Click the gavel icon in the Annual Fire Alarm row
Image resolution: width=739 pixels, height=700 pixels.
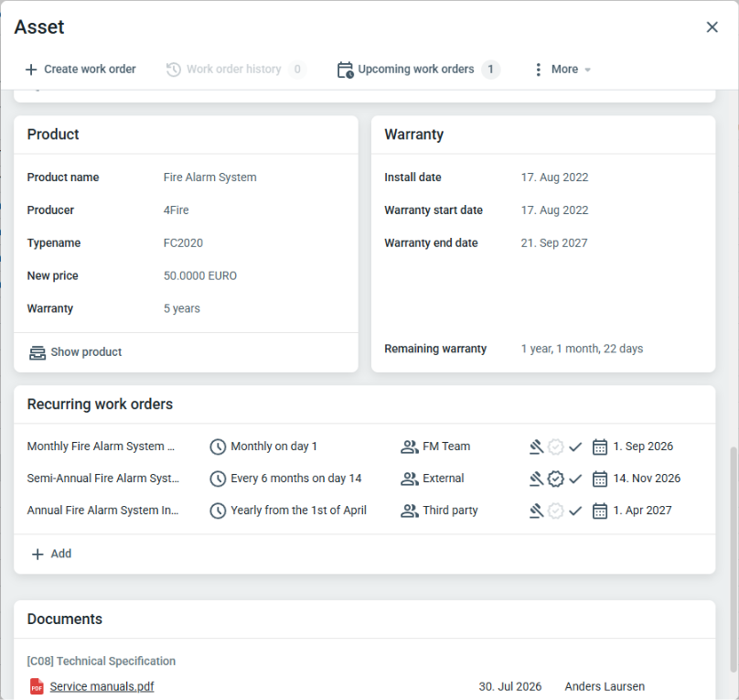(x=536, y=511)
